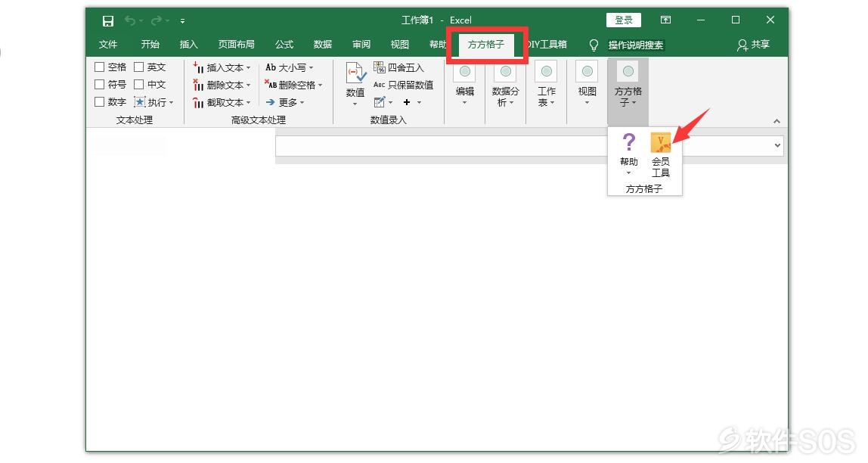Image resolution: width=868 pixels, height=463 pixels.
Task: Expand the 插入文本 dropdown arrow
Action: click(249, 67)
